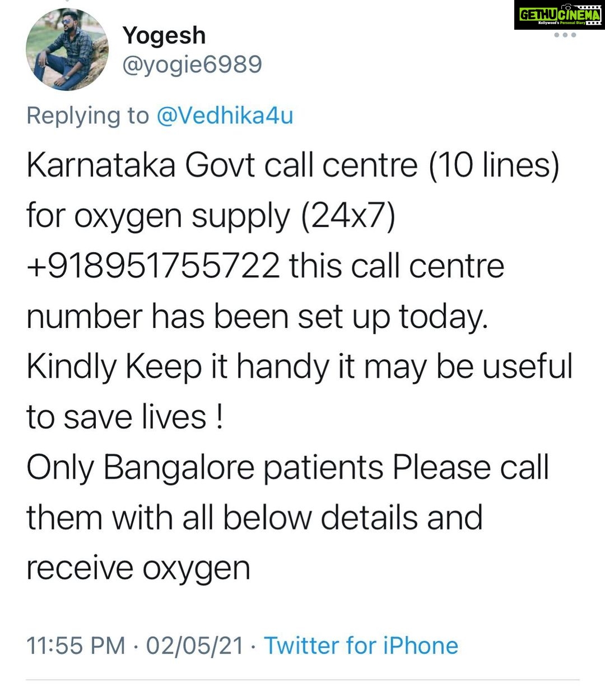This screenshot has height=700, width=605.
Task: Click the 'receive oxygen' text
Action: point(138,568)
